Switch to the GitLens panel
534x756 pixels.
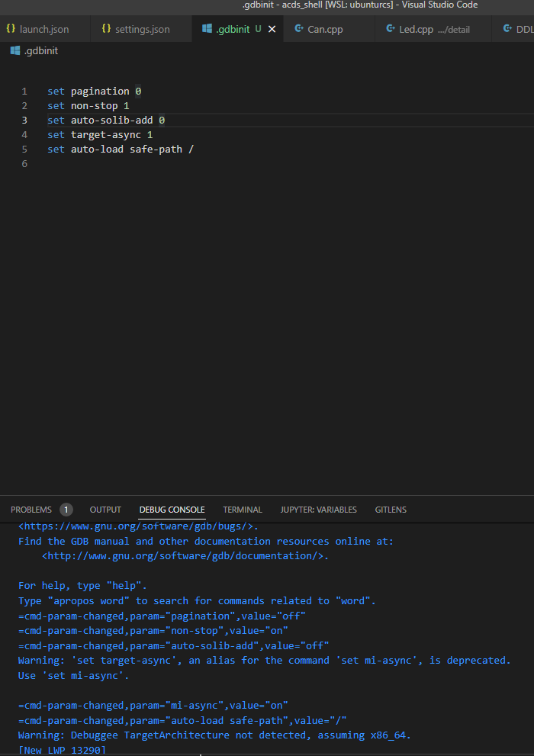coord(391,509)
